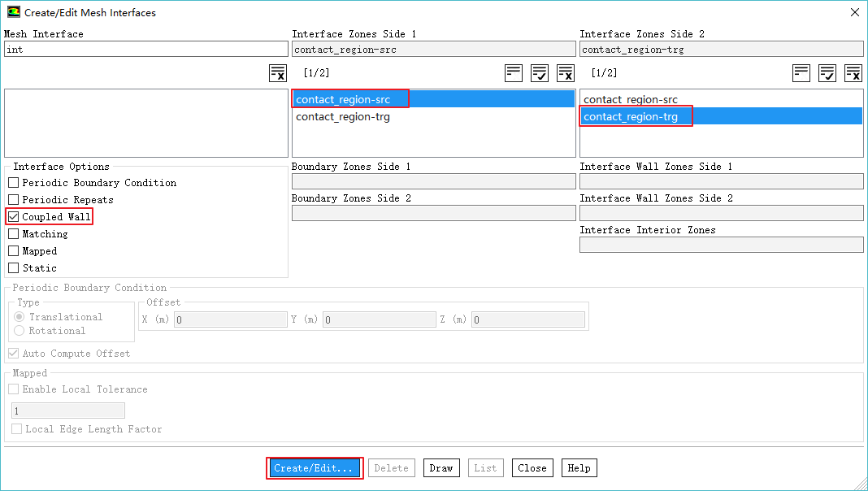Enable the Mapped interface option
868x491 pixels.
14,251
